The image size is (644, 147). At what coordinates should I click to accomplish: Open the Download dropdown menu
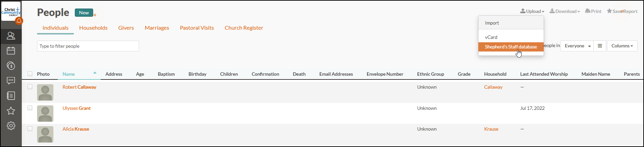pos(565,11)
